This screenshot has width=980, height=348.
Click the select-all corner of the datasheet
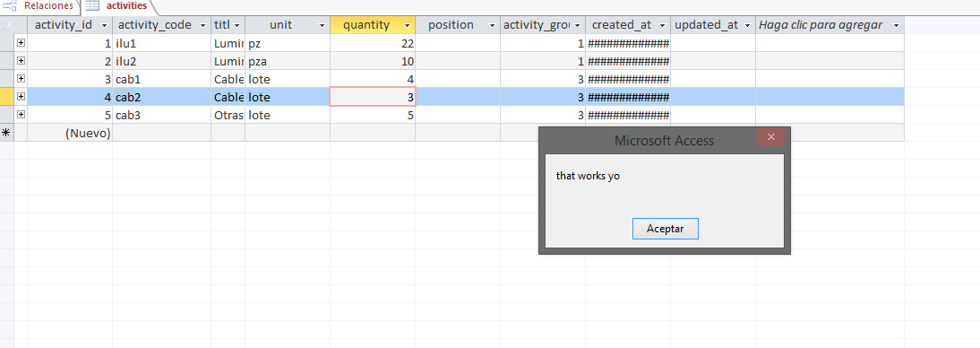pyautogui.click(x=7, y=25)
